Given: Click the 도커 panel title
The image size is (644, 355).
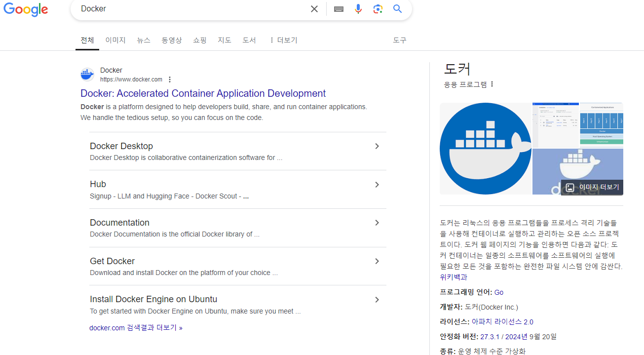Looking at the screenshot, I should click(457, 69).
